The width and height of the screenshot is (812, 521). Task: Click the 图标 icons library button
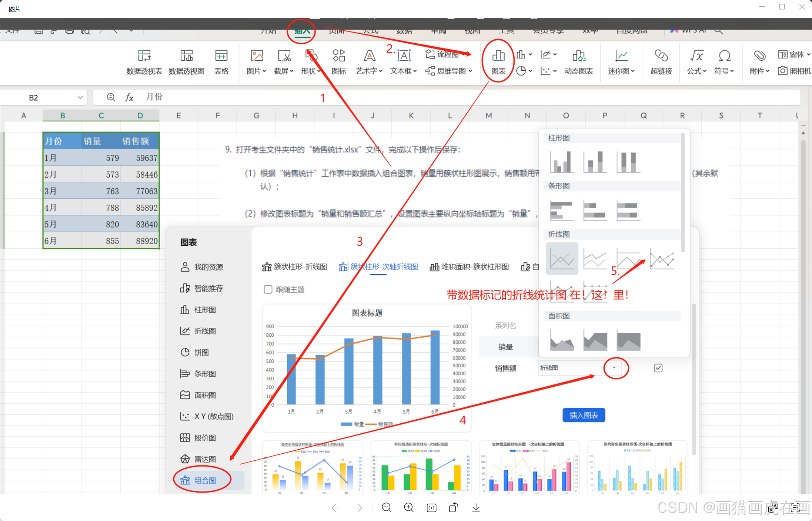[x=338, y=62]
